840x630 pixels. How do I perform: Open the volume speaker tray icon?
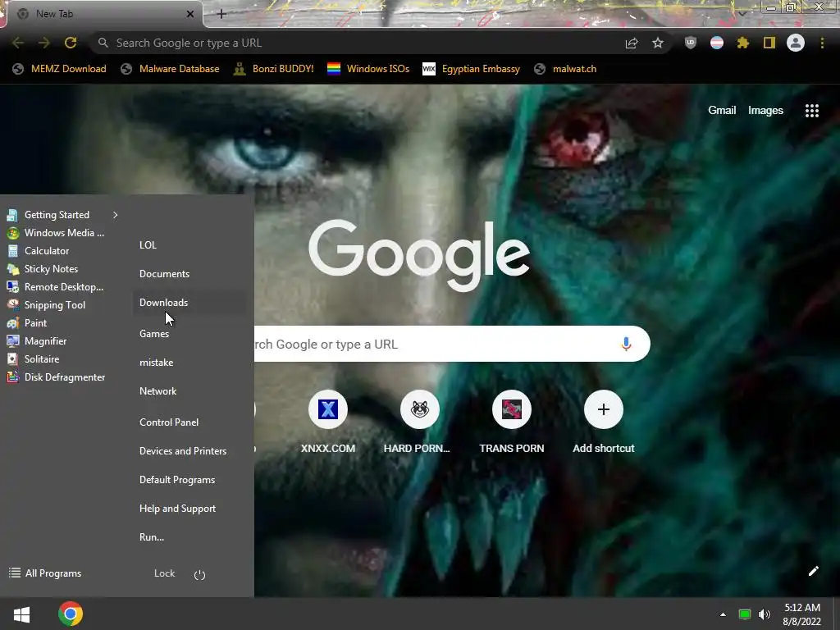click(x=765, y=614)
